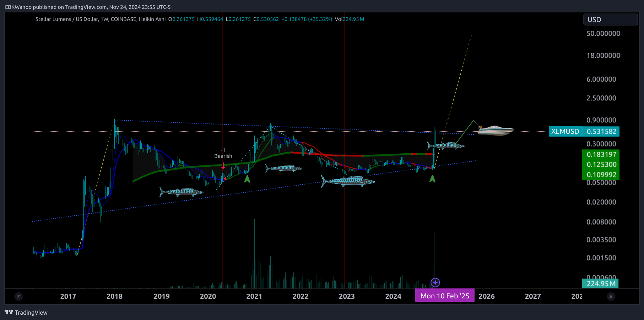Select the fish sticker near 2019

click(x=181, y=192)
